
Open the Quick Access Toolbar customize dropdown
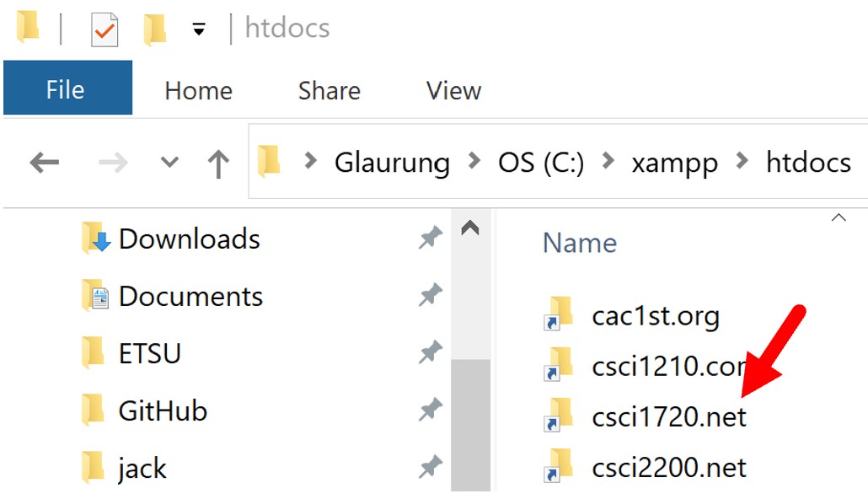199,30
